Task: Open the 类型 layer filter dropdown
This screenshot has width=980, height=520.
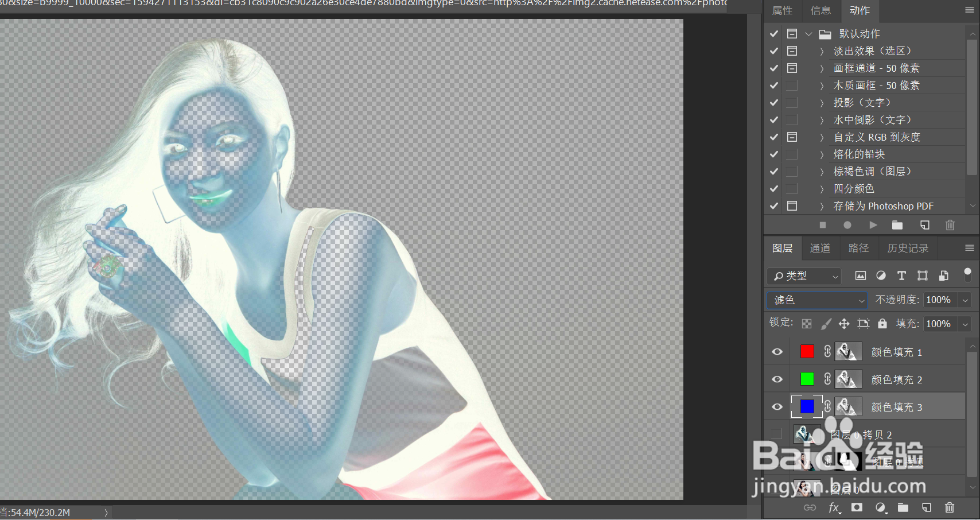Action: pos(804,276)
